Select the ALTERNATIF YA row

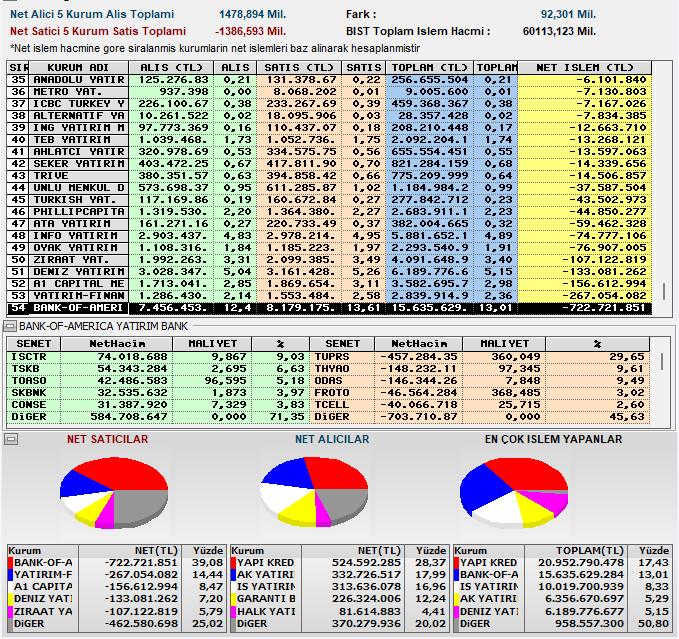tap(329, 116)
